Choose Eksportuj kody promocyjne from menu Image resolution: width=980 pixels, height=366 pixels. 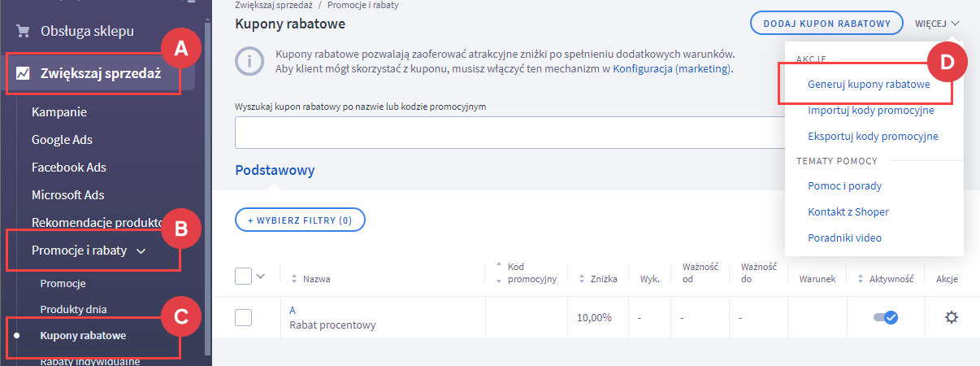[x=873, y=136]
